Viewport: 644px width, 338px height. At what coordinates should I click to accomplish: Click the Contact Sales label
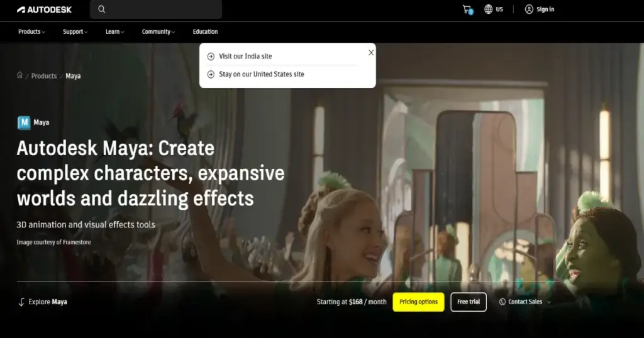tap(525, 302)
